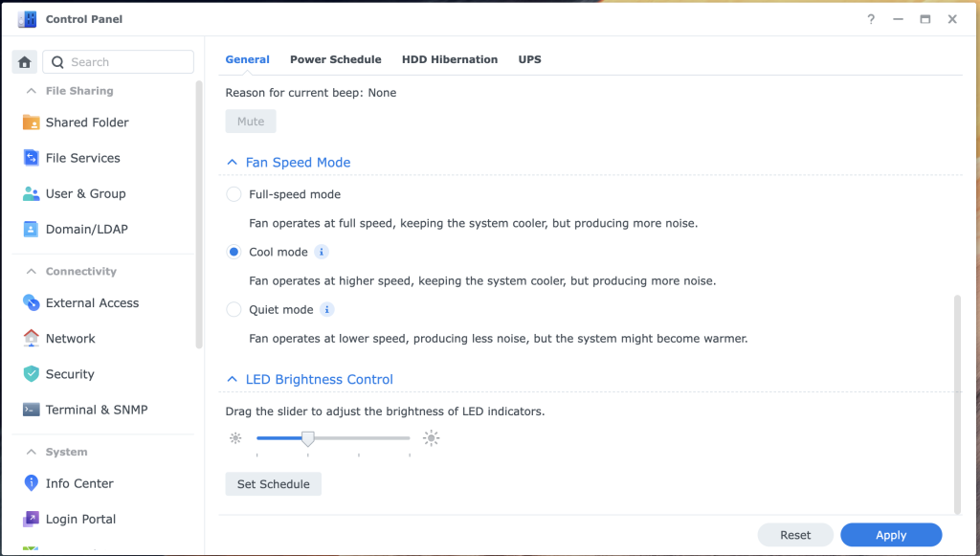Click the 'Drag the slider to adjust' description text

pyautogui.click(x=385, y=411)
